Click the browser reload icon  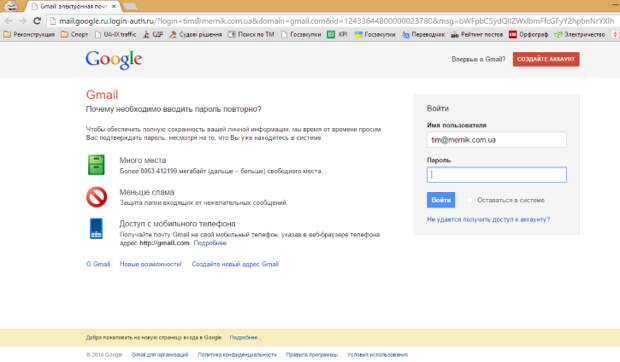37,21
